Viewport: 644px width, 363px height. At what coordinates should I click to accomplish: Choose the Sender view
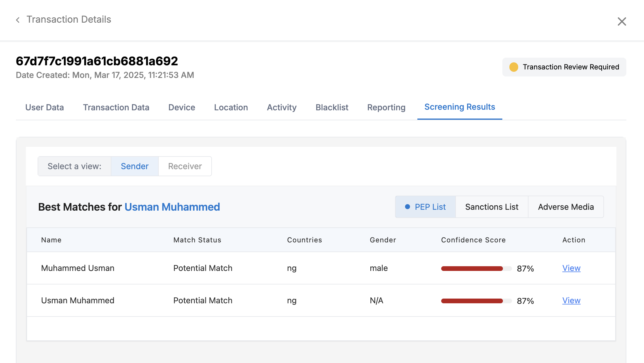click(x=135, y=166)
